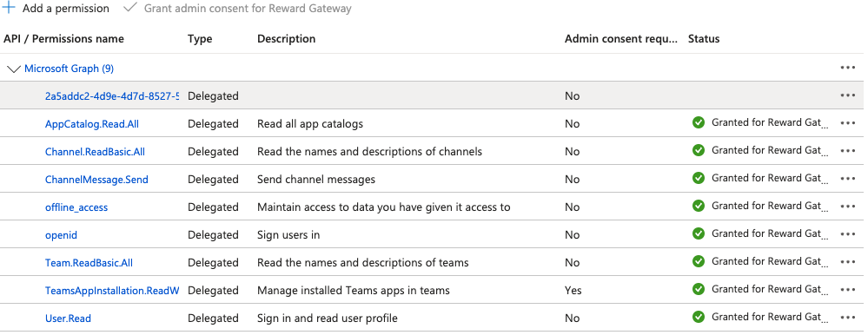Image resolution: width=868 pixels, height=335 pixels.
Task: Click Add a permission label
Action: (66, 9)
